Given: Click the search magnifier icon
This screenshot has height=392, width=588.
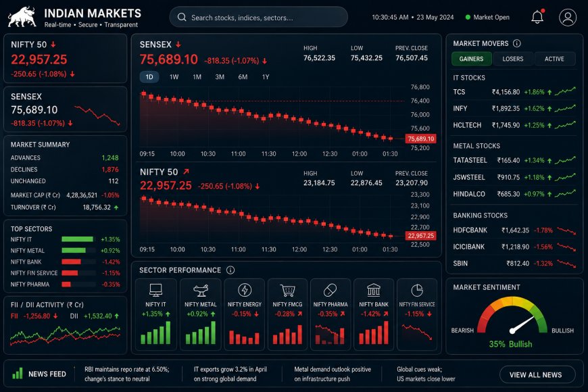Looking at the screenshot, I should coord(182,18).
